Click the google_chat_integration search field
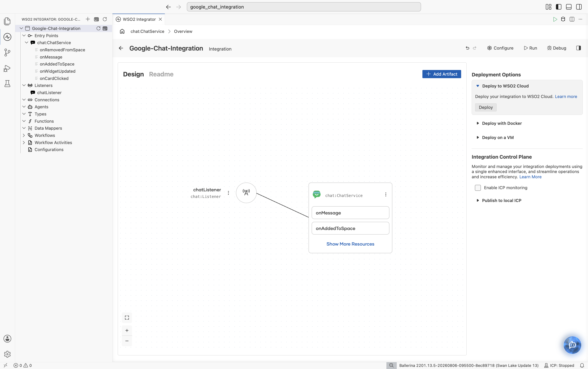 click(x=304, y=7)
